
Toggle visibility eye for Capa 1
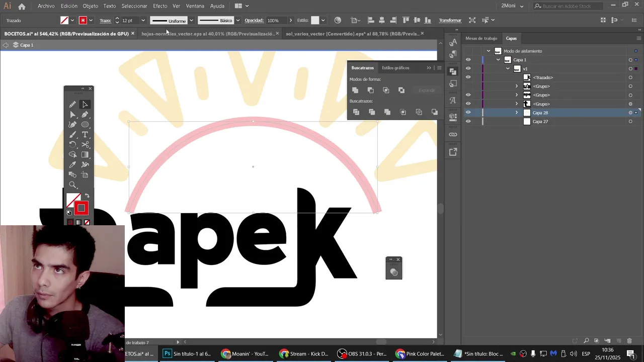point(468,60)
